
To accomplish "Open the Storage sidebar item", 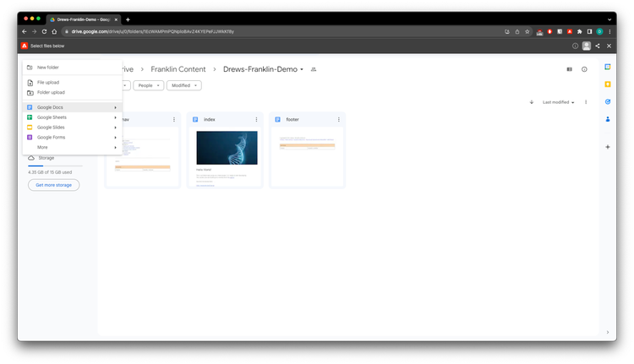I will [41, 158].
